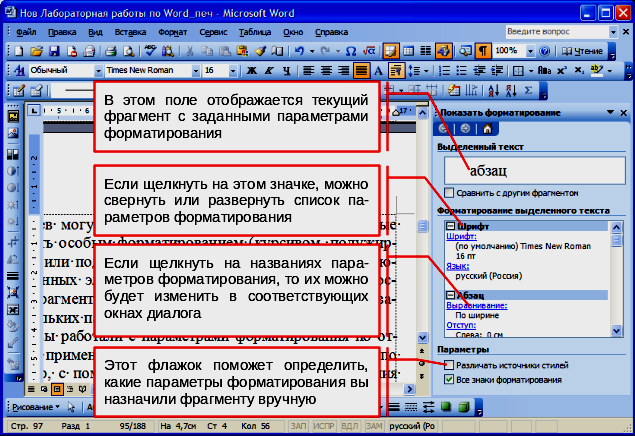Center the paragraph text
The image size is (635, 436).
point(326,70)
